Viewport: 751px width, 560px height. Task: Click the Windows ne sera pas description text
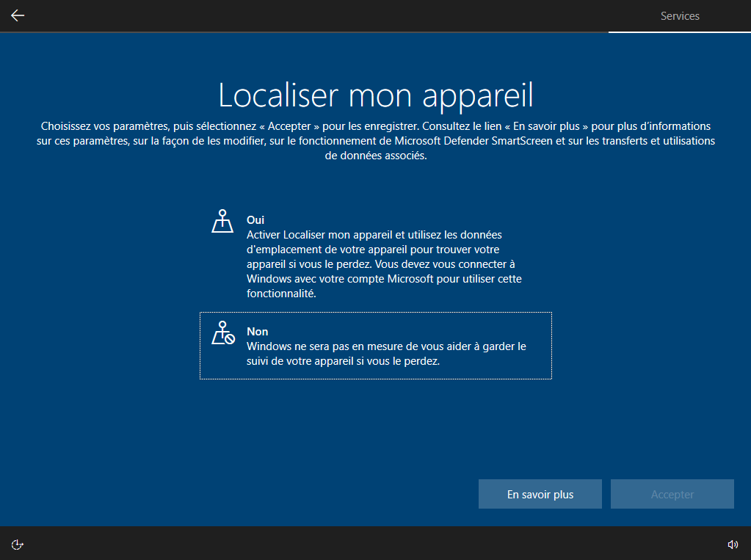point(386,354)
